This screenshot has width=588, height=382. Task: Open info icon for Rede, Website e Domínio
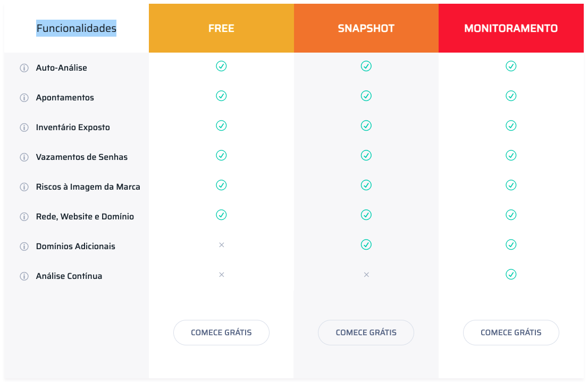(x=24, y=217)
